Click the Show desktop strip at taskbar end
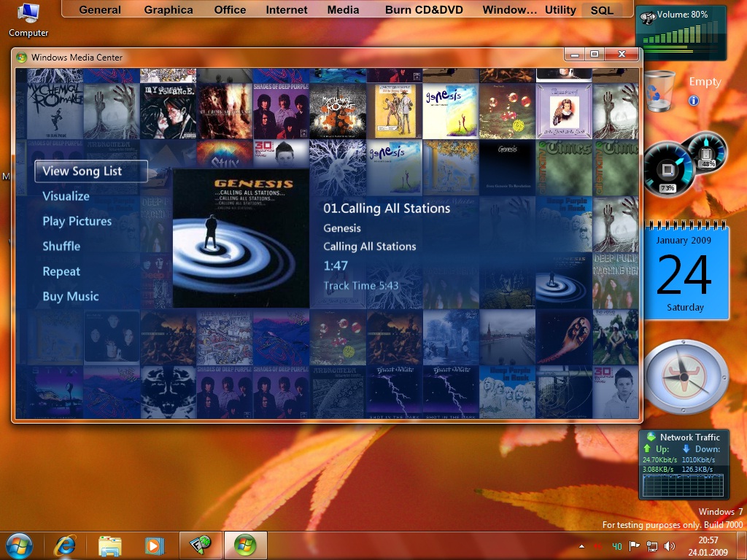747x560 pixels. pos(743,545)
